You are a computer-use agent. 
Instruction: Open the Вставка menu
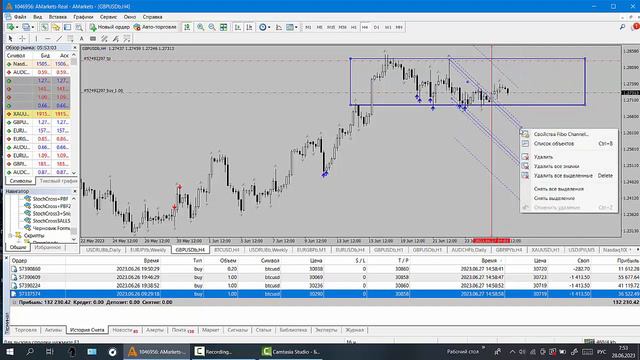point(58,17)
